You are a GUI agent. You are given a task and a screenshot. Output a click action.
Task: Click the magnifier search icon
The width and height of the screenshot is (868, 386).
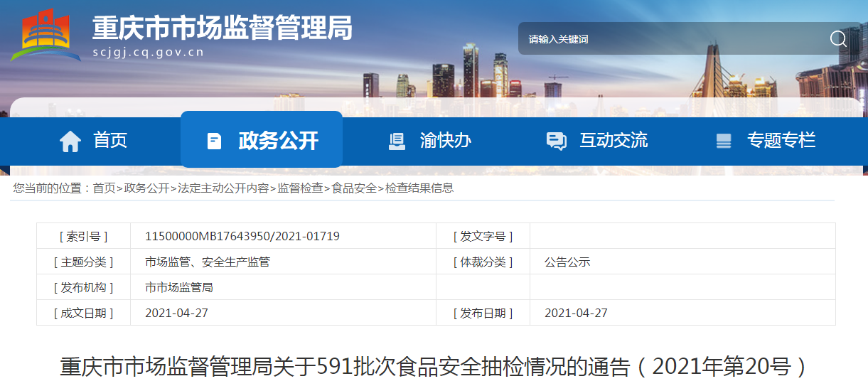837,39
